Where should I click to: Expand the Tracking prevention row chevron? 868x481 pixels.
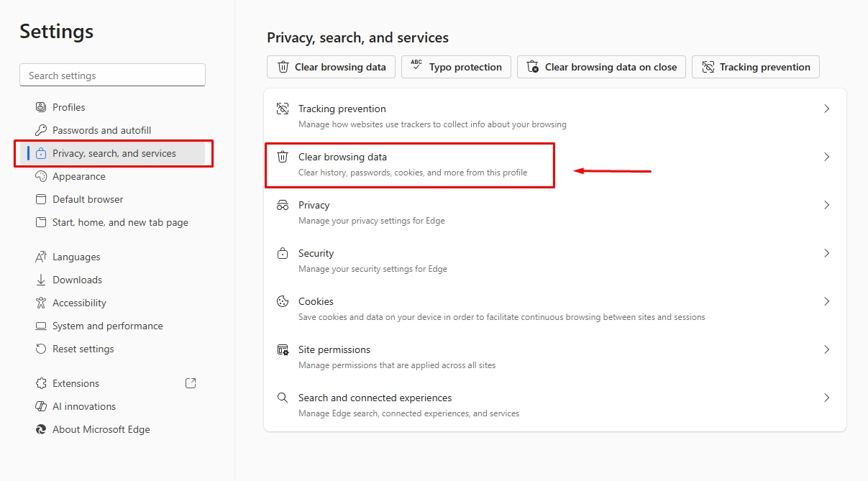click(826, 108)
